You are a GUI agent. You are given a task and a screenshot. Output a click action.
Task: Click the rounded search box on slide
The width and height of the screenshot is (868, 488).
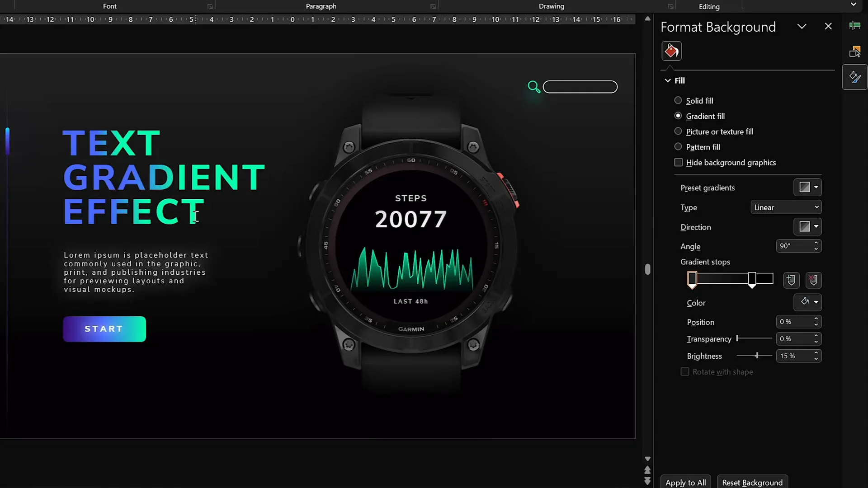(580, 87)
